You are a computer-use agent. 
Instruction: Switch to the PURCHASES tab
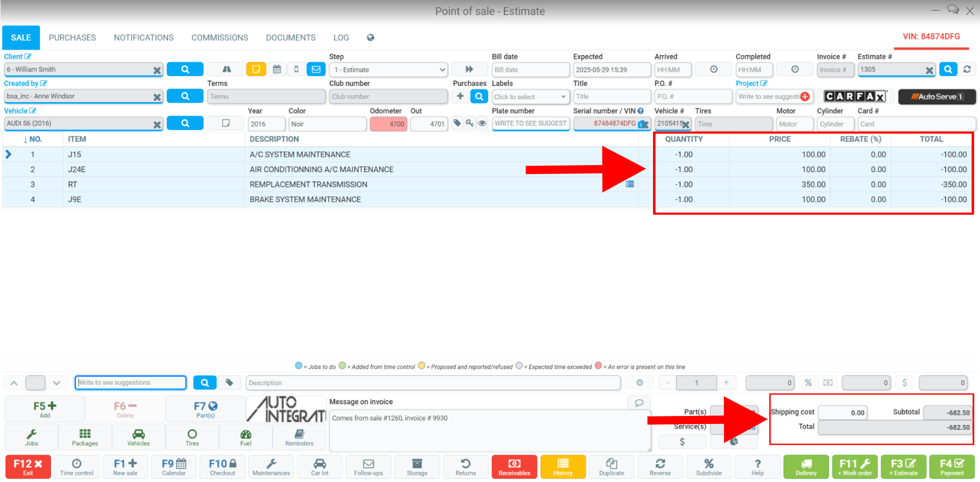coord(72,38)
